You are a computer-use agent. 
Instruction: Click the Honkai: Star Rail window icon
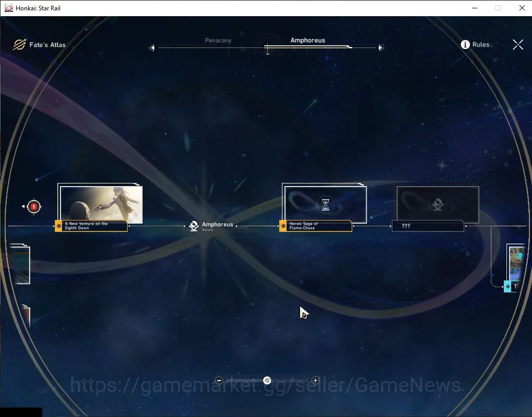pos(9,8)
